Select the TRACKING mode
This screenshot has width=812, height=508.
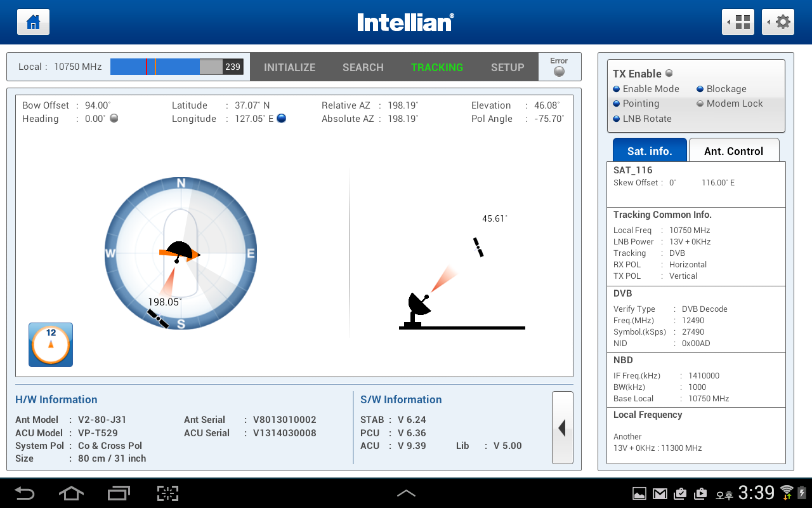click(437, 67)
